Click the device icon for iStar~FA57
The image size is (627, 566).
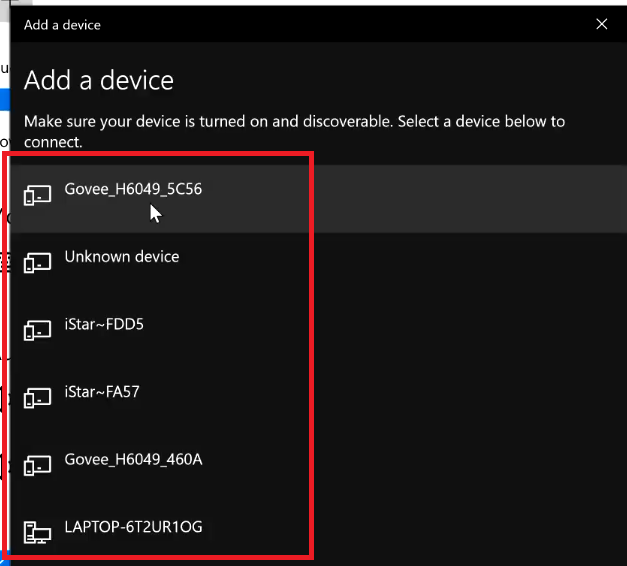tap(37, 398)
